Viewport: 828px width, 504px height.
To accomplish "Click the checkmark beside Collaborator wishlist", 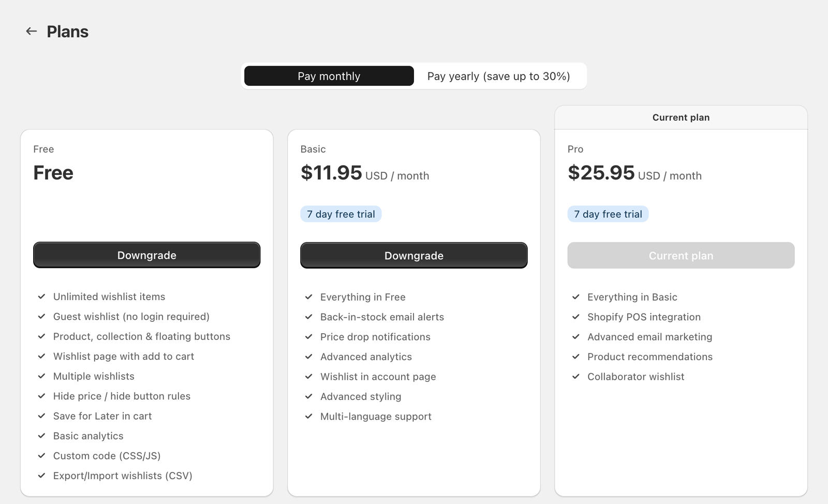I will pos(576,377).
